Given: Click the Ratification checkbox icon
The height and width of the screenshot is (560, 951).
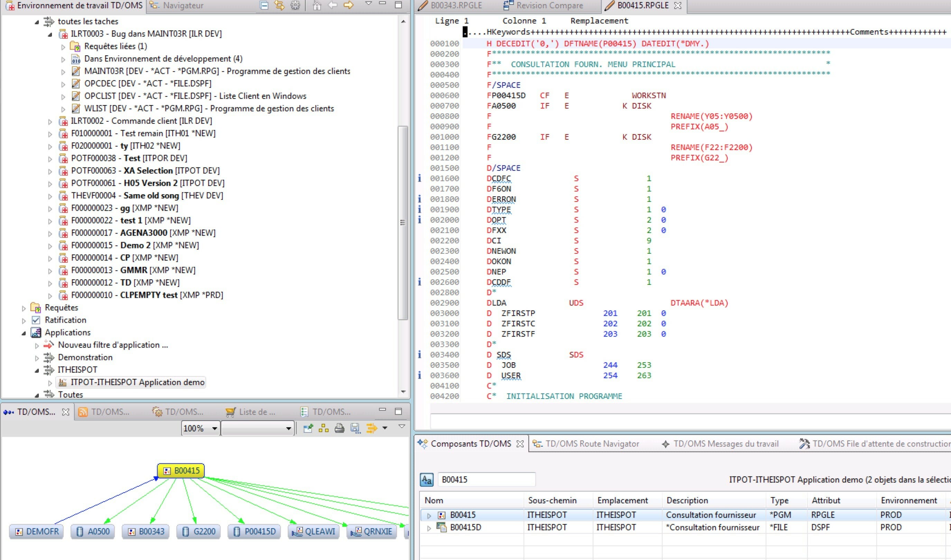Looking at the screenshot, I should tap(36, 320).
